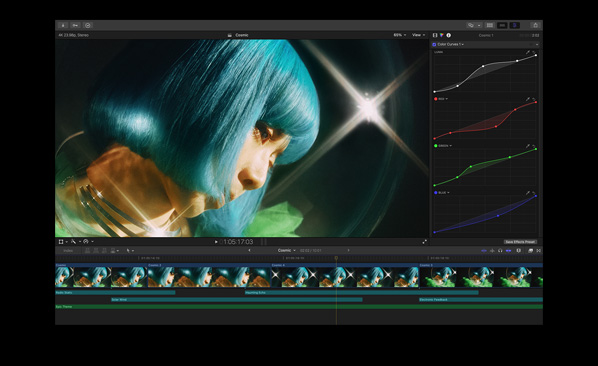Click the Share export icon in toolbar
Screen dimensions: 598x366
tap(535, 25)
